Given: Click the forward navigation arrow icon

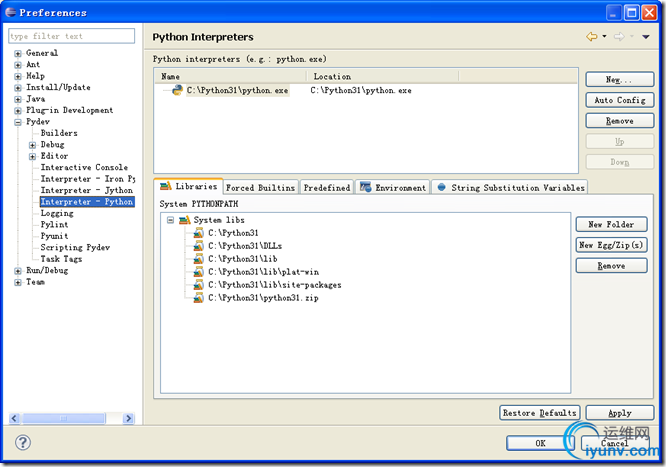Looking at the screenshot, I should click(x=619, y=37).
